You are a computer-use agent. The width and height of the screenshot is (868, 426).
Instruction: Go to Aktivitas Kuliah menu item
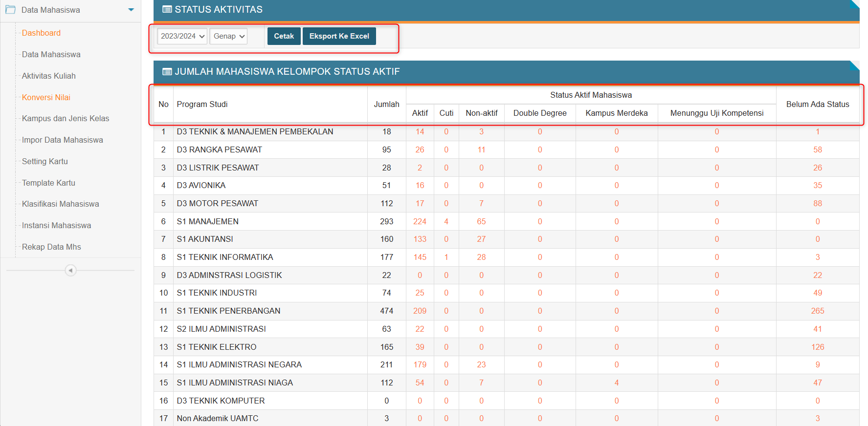tap(48, 76)
